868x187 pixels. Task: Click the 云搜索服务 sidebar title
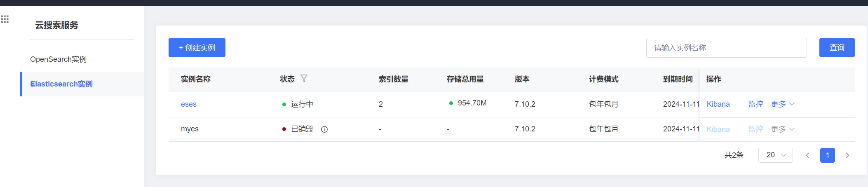tap(56, 25)
